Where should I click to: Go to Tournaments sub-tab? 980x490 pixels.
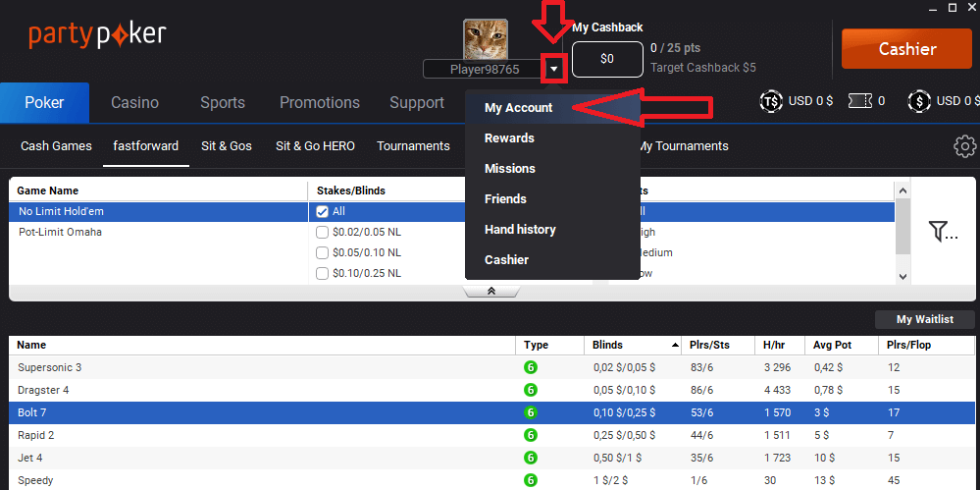[413, 145]
